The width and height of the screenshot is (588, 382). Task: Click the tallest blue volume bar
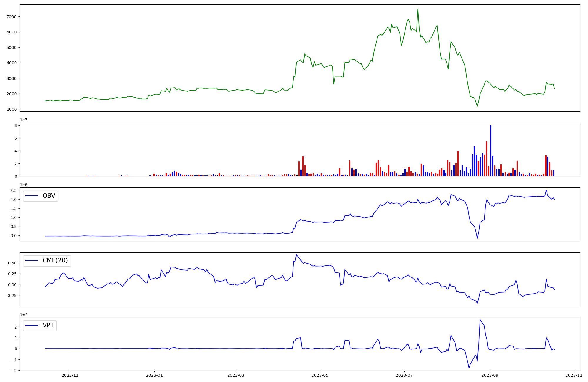coord(490,150)
